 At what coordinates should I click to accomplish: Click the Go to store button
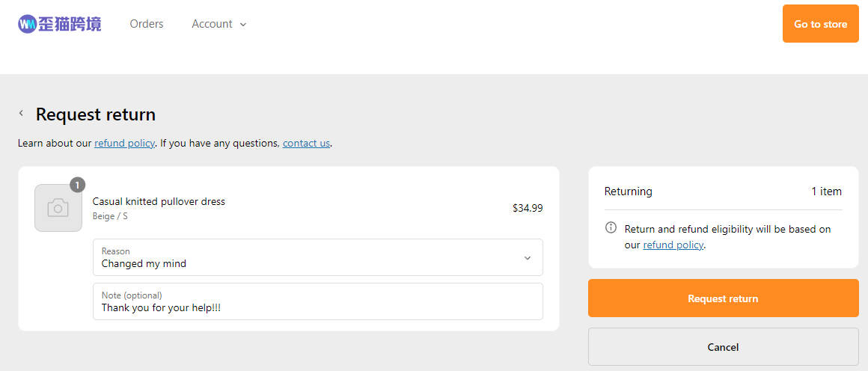pos(820,24)
